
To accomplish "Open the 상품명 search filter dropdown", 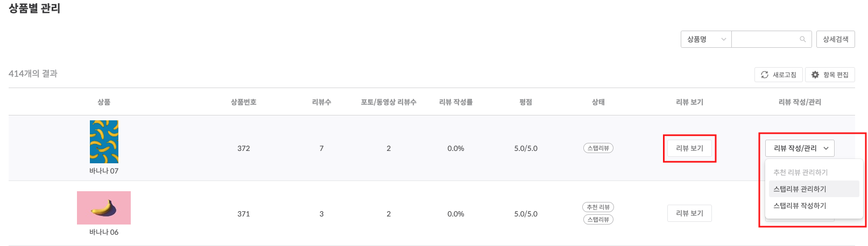I will 706,39.
